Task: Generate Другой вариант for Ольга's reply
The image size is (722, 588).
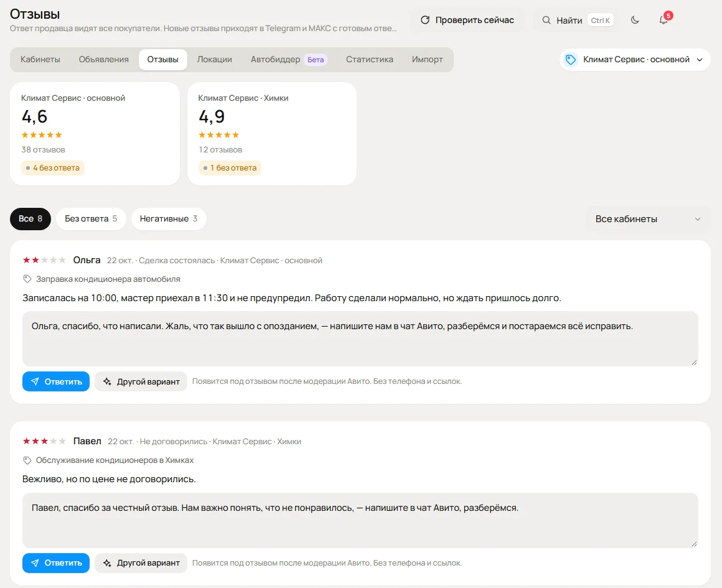Action: [141, 381]
